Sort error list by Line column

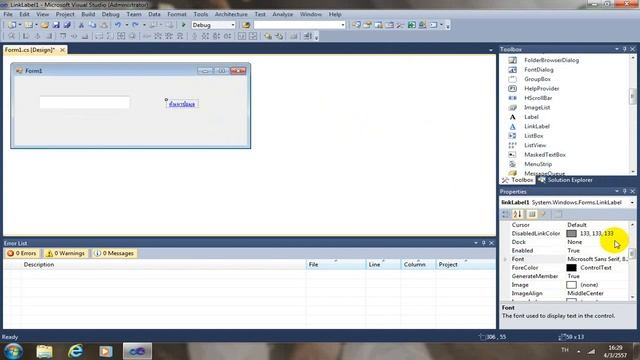pyautogui.click(x=383, y=264)
